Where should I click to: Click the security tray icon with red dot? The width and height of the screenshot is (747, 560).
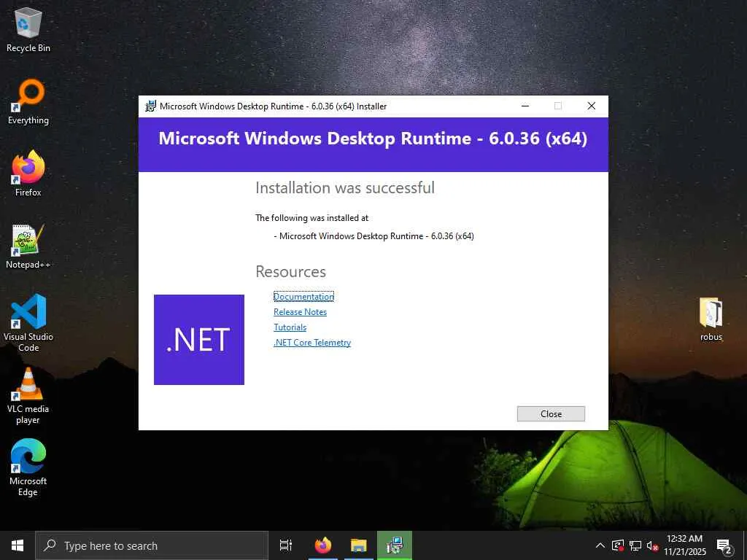618,545
